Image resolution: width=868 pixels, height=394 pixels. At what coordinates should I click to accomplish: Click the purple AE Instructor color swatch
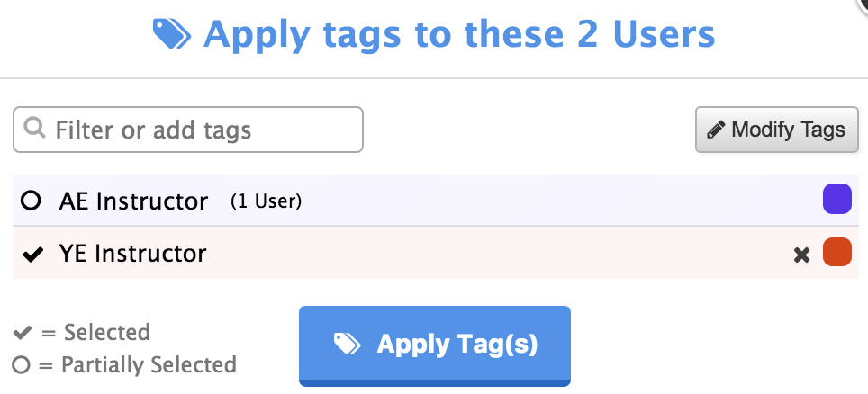(837, 200)
